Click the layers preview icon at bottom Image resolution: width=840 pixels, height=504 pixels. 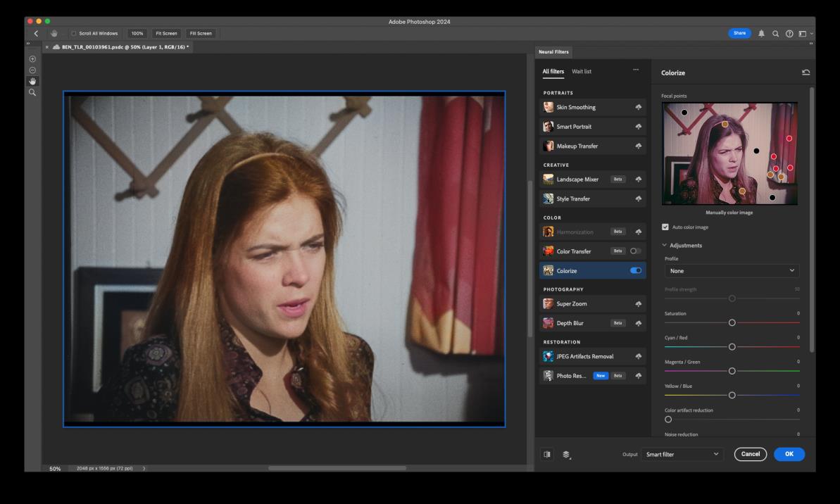click(567, 455)
